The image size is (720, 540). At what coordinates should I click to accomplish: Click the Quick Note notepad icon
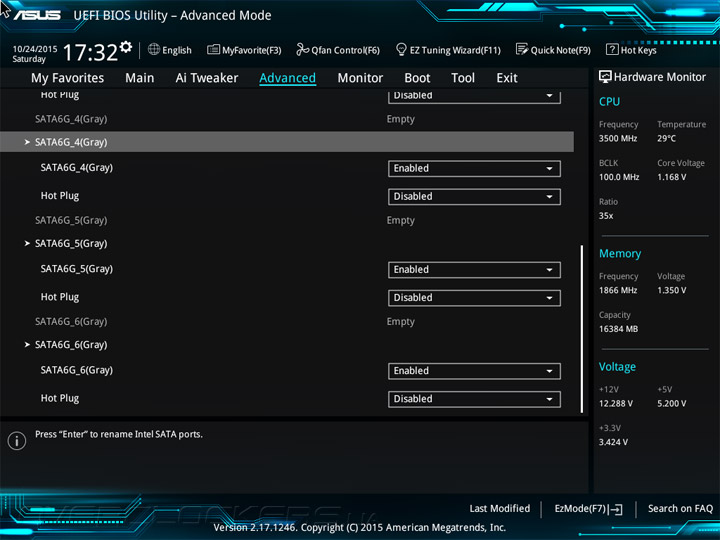522,49
